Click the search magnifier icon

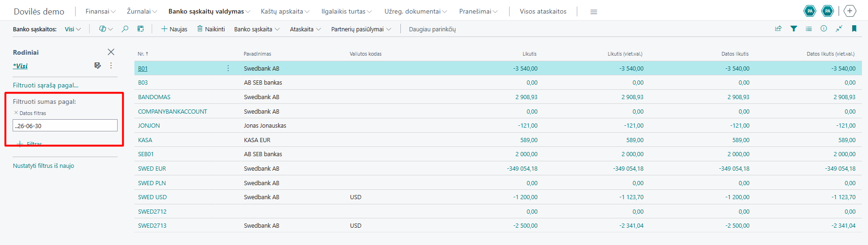(125, 29)
